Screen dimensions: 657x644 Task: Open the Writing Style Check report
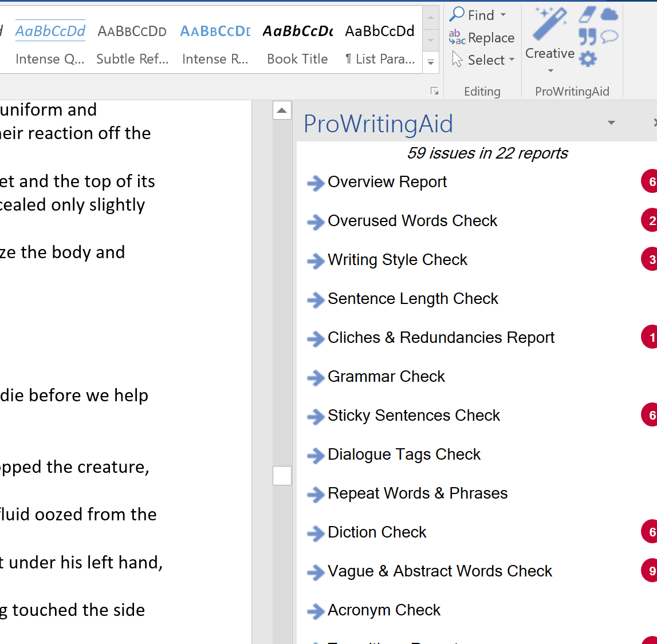coord(397,260)
